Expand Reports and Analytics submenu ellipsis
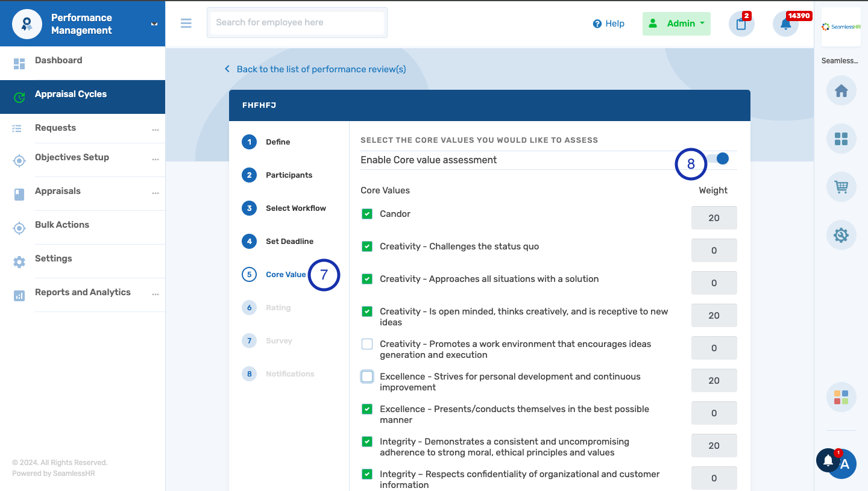 tap(156, 294)
